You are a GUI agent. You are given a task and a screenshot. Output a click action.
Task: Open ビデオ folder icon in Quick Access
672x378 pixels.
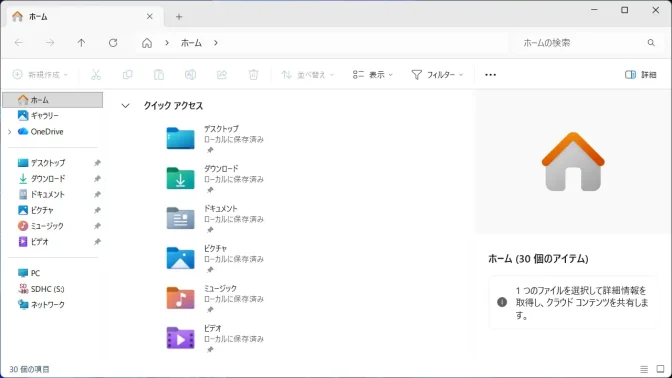pos(180,338)
